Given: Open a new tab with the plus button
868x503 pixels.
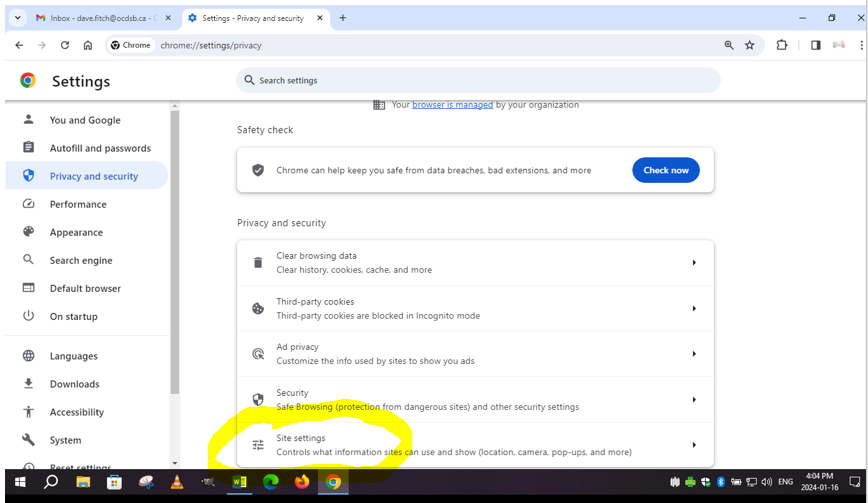Looking at the screenshot, I should (343, 18).
